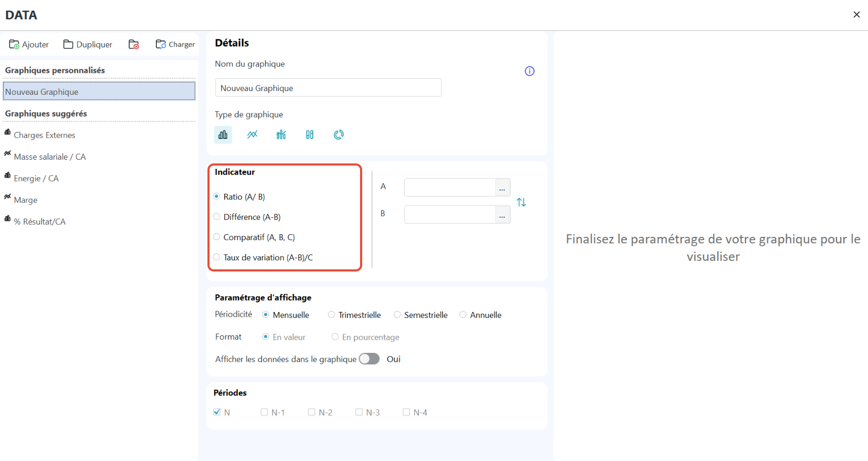Open the field B selector ellipsis
The width and height of the screenshot is (868, 461).
pos(502,215)
